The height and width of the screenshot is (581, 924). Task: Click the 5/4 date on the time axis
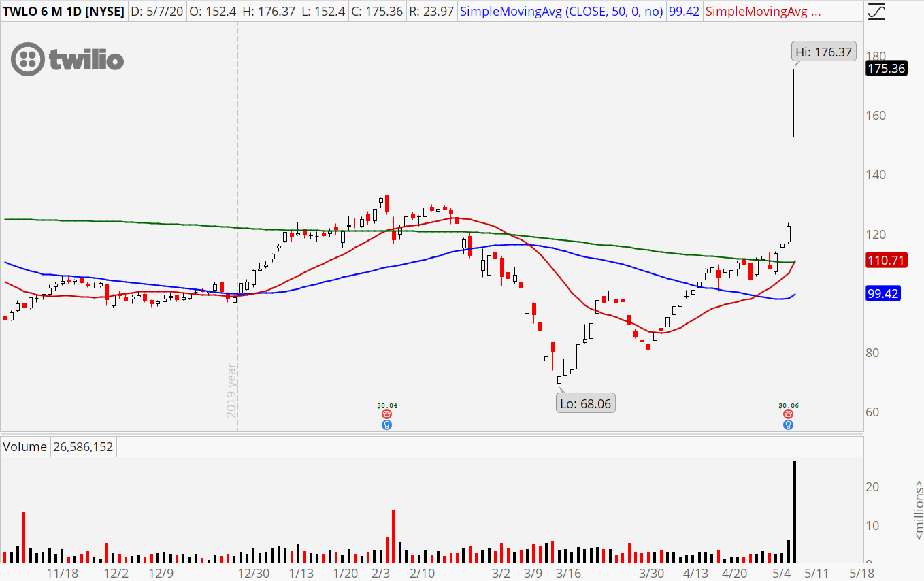coord(782,573)
